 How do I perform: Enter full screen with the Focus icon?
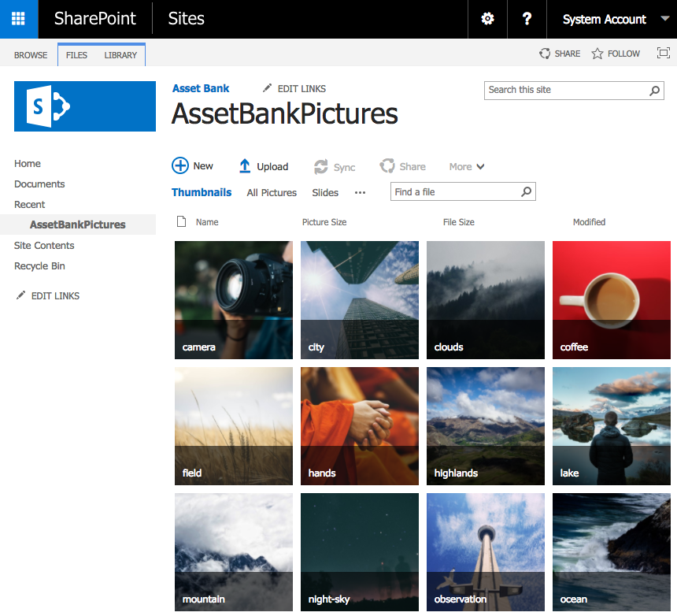click(663, 53)
